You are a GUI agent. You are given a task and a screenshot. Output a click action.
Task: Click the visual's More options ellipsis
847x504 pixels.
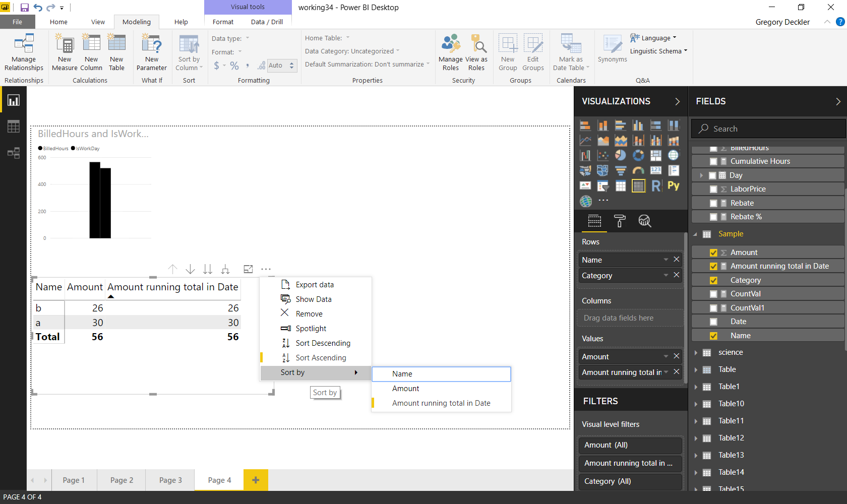266,269
